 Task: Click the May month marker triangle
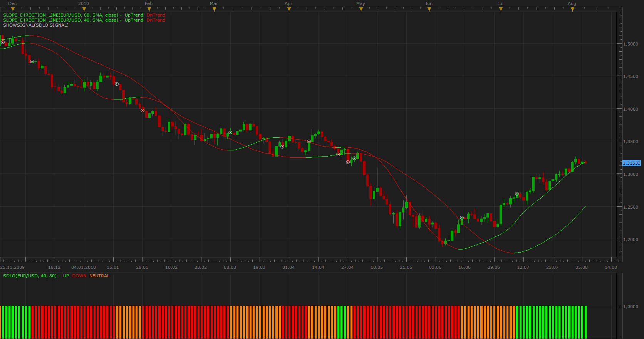[361, 10]
